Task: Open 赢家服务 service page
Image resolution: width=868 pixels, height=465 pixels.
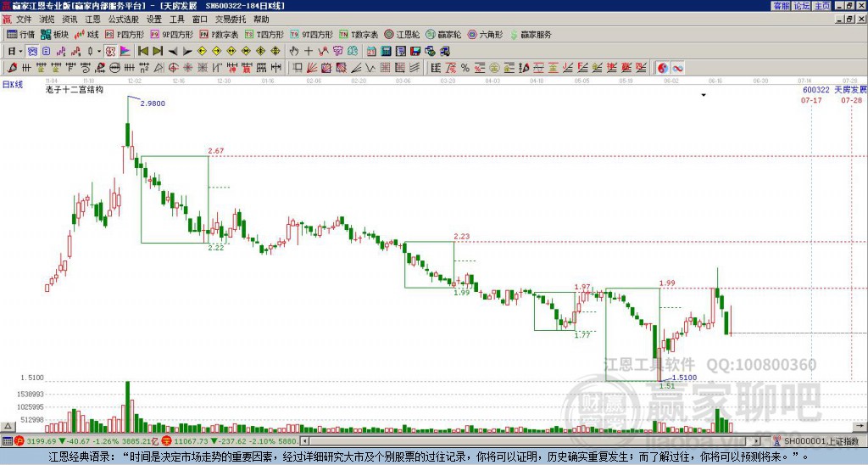Action: pos(531,34)
